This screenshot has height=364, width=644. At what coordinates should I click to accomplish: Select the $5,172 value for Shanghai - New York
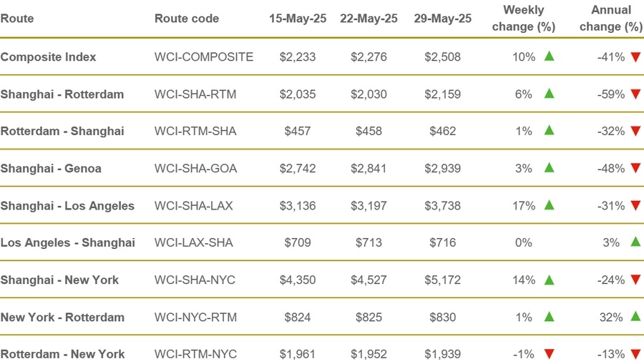[442, 280]
